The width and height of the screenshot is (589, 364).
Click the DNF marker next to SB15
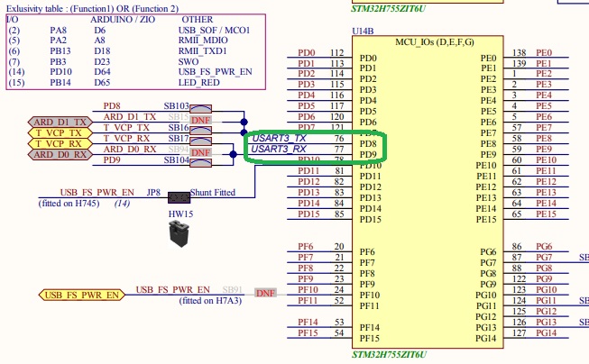[200, 120]
